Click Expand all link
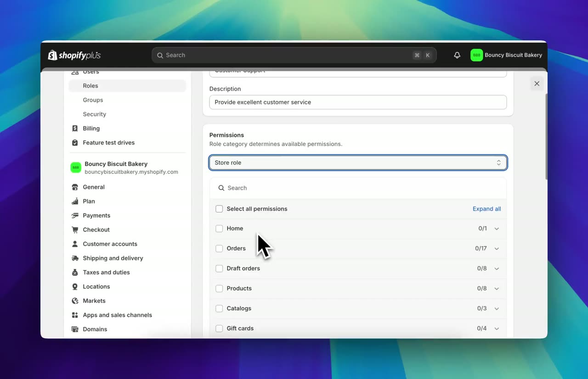This screenshot has width=588, height=379. [486, 209]
